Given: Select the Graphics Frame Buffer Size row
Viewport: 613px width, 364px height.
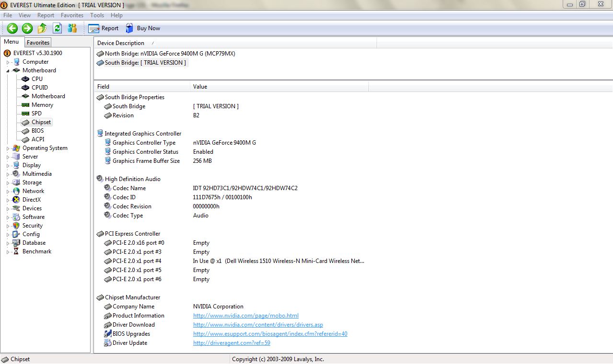Looking at the screenshot, I should pos(158,161).
